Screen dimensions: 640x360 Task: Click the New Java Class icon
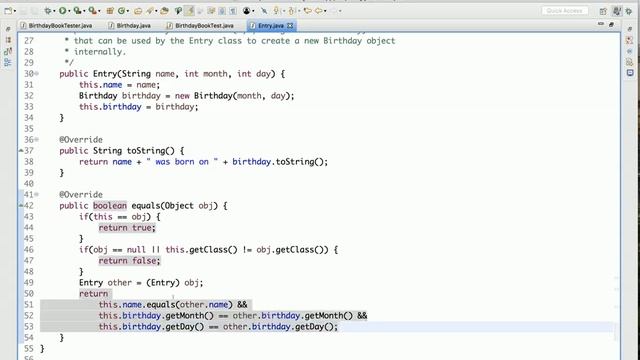pyautogui.click(x=121, y=11)
